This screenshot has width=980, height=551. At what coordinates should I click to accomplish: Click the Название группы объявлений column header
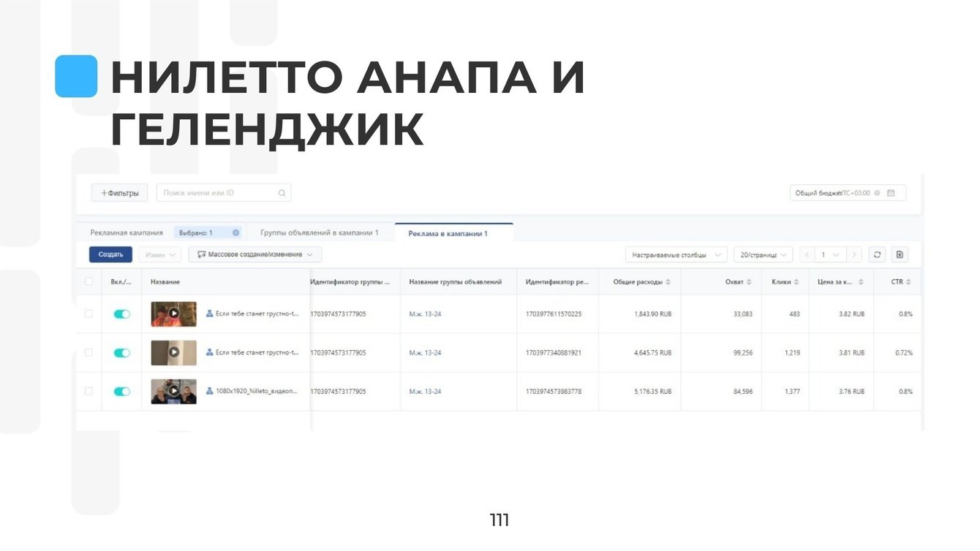coord(456,282)
